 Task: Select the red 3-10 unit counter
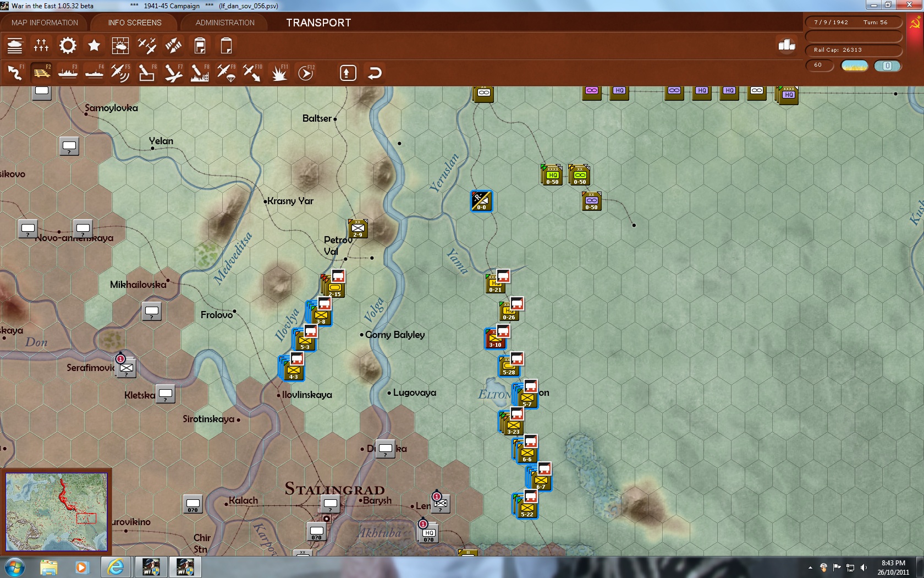coord(496,338)
